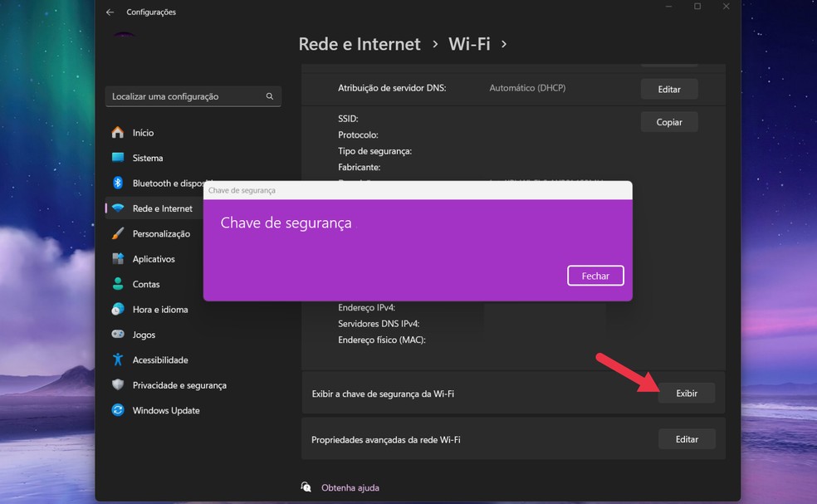Click the 'SSID:' label
The image size is (817, 504).
(x=348, y=119)
